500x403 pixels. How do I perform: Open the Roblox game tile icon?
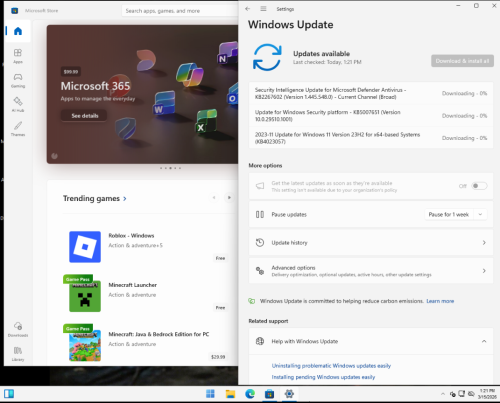point(85,247)
